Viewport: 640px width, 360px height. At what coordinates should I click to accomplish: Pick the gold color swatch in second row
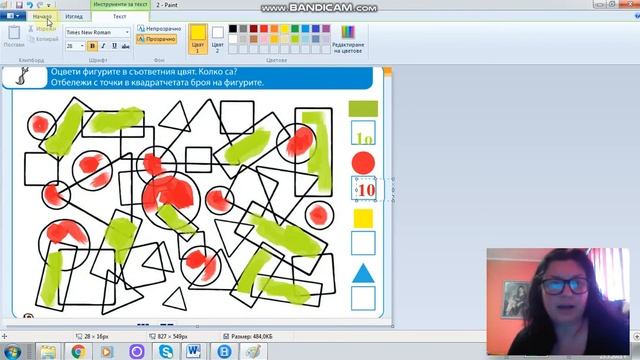274,39
